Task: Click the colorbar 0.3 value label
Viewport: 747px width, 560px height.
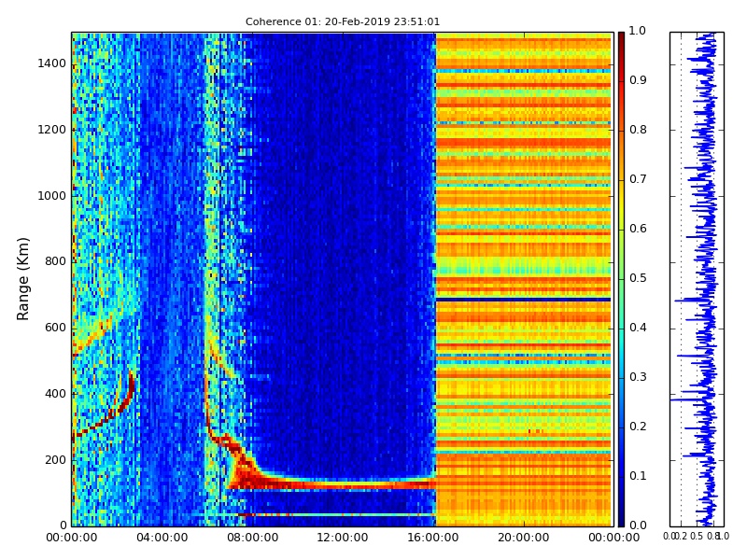Action: pos(638,377)
